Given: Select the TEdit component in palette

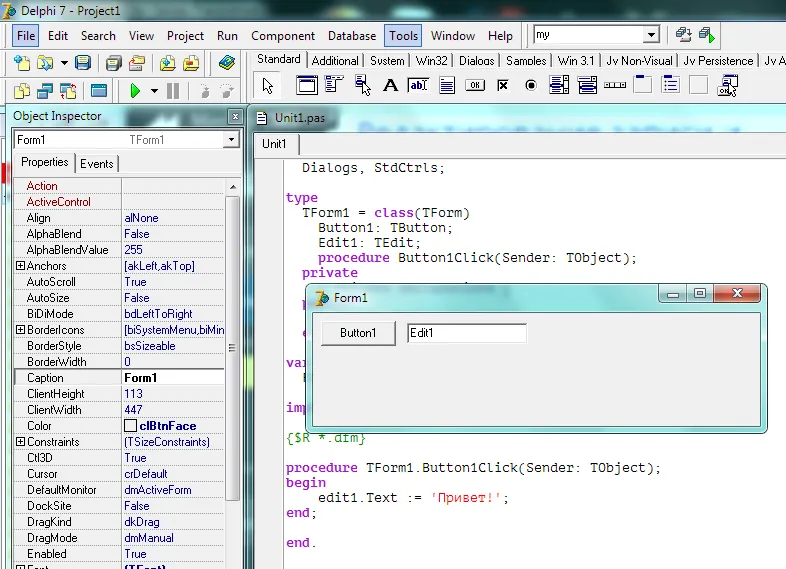Looking at the screenshot, I should click(418, 85).
